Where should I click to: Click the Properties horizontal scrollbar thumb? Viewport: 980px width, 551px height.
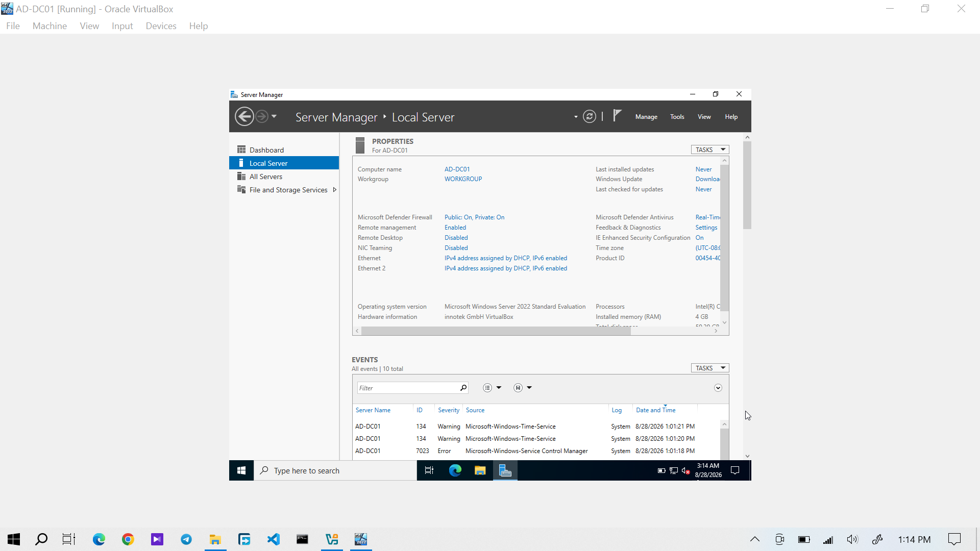496,331
